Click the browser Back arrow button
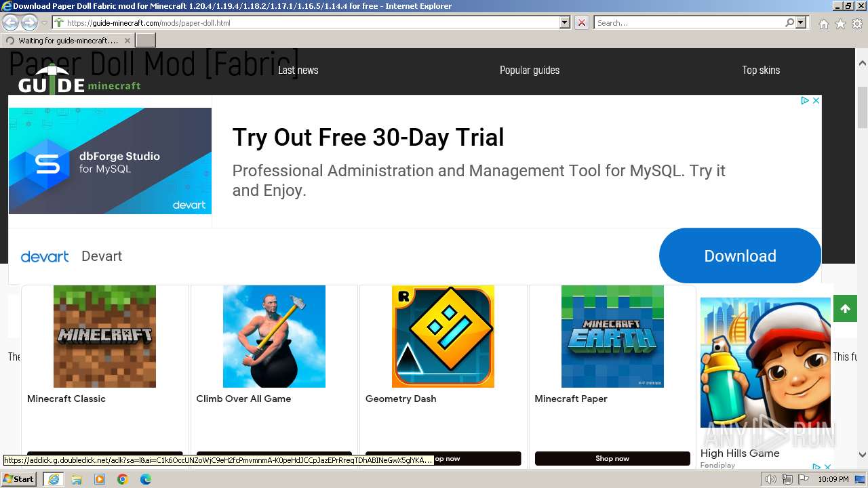Image resolution: width=868 pixels, height=488 pixels. (11, 22)
